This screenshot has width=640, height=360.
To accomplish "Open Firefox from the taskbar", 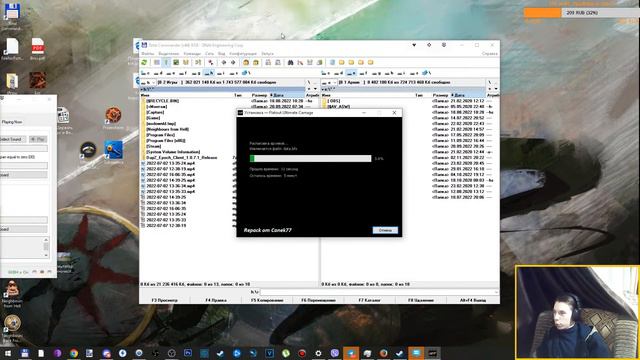I will pyautogui.click(x=383, y=353).
